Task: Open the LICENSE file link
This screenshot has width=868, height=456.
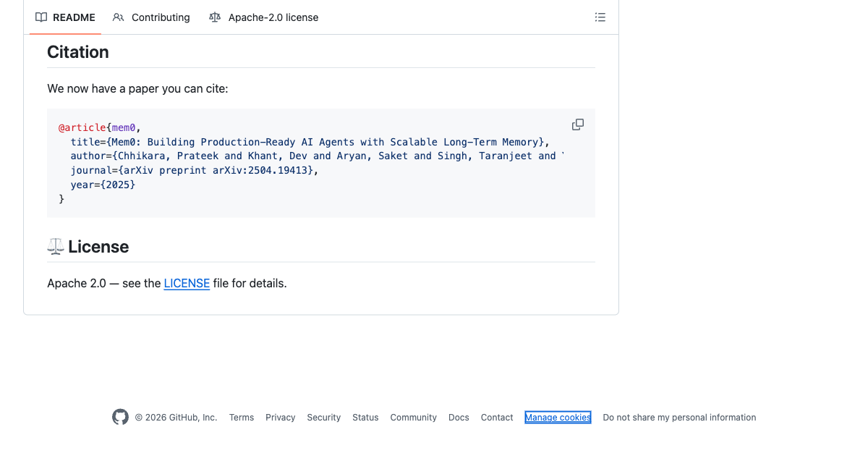Action: [x=187, y=283]
